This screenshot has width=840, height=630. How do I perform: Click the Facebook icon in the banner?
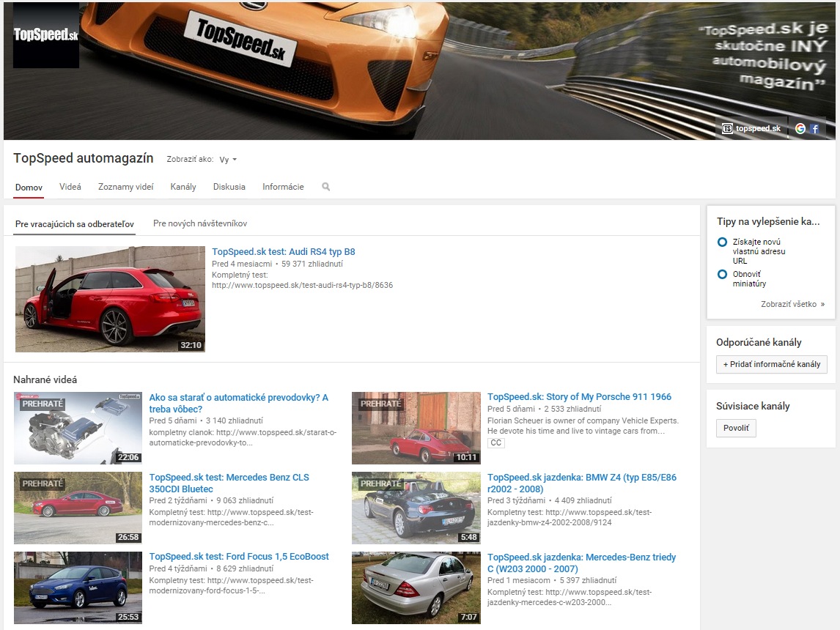(x=814, y=128)
